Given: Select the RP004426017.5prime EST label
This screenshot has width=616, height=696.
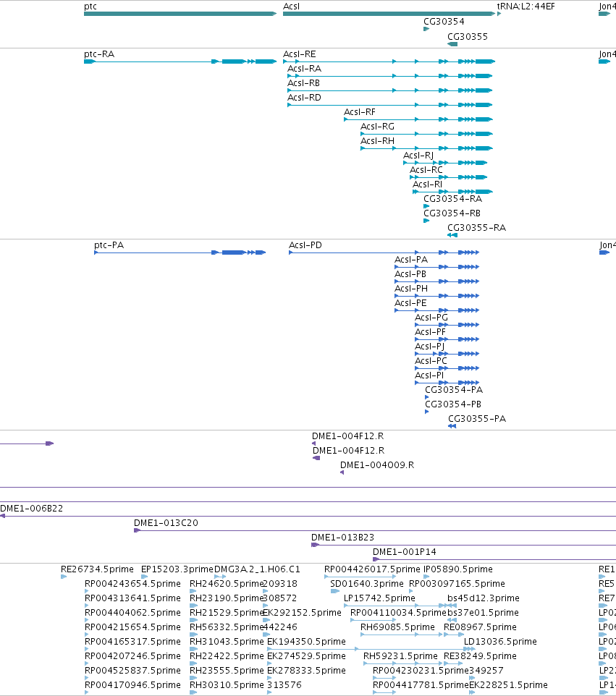Looking at the screenshot, I should pyautogui.click(x=372, y=569).
